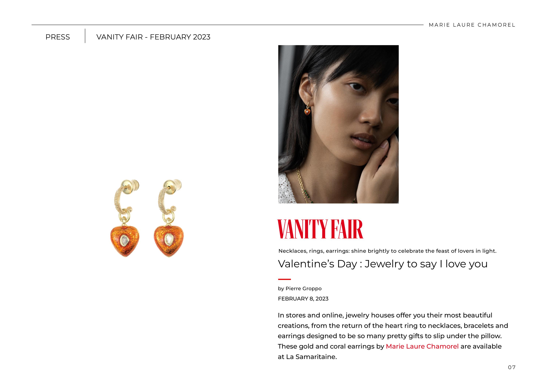Click the Vanity Fair - February 2023 heading

(x=153, y=37)
